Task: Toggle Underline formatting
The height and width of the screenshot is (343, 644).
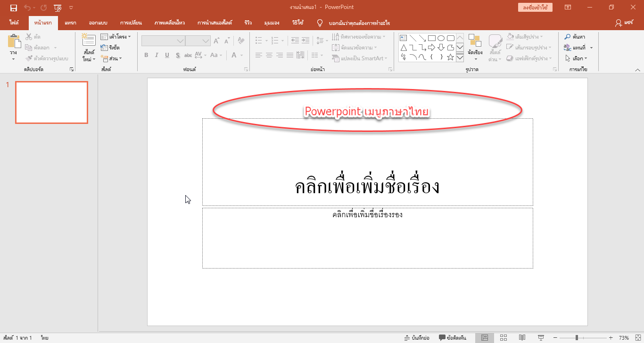Action: [x=167, y=55]
